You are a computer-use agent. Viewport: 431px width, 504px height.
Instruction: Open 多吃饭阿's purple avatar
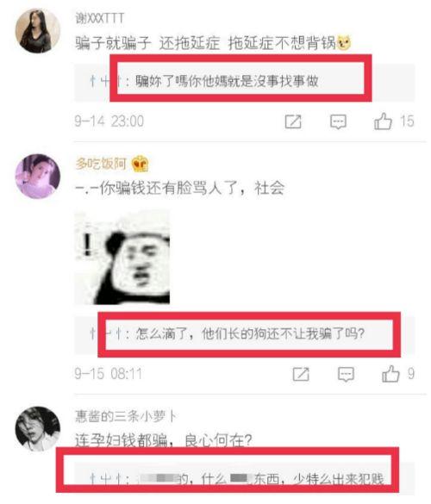click(x=38, y=176)
